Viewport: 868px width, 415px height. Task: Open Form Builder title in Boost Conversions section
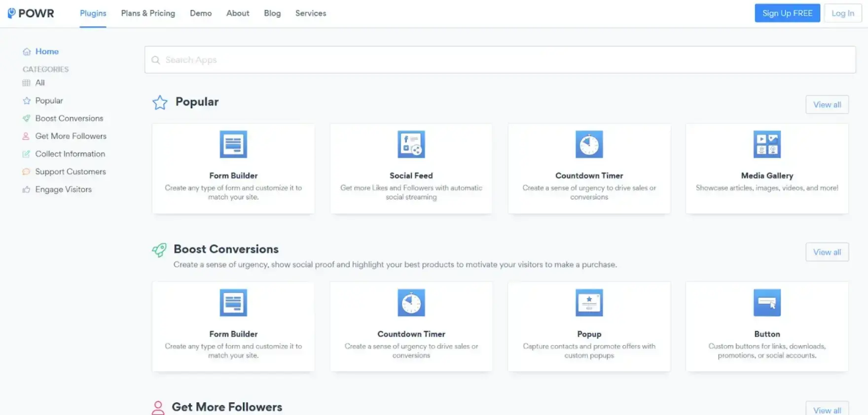tap(233, 334)
